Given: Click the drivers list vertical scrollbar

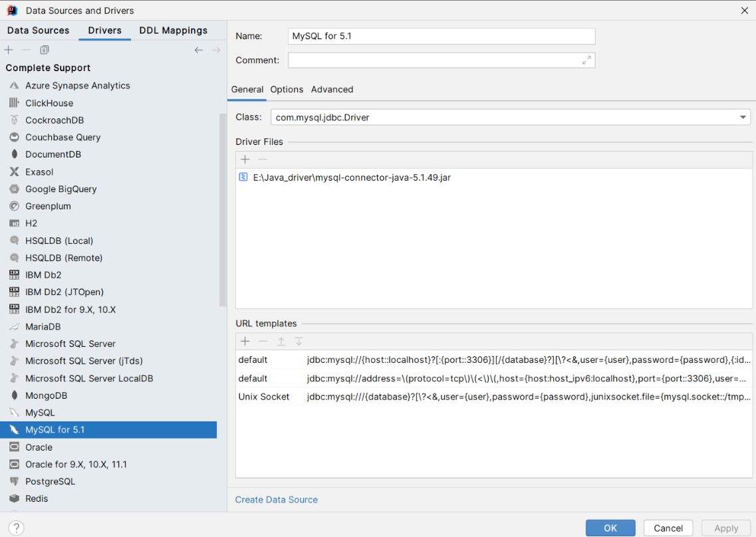Looking at the screenshot, I should tap(222, 210).
